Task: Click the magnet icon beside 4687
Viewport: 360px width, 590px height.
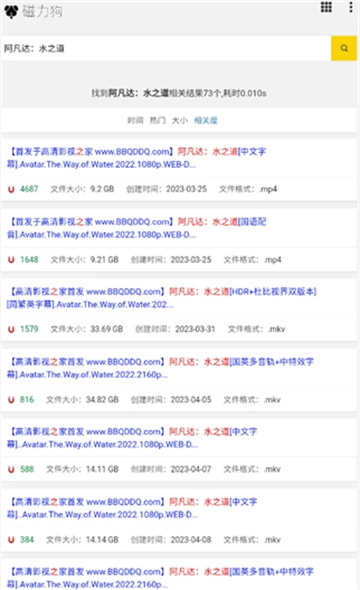Action: point(11,189)
